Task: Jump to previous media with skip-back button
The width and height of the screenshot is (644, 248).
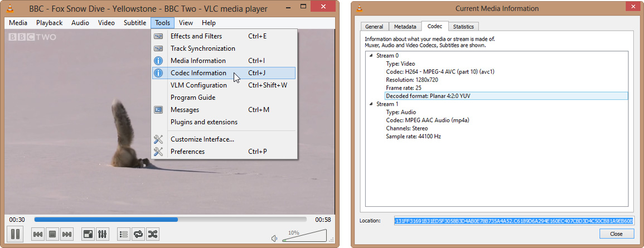Action: (x=38, y=235)
